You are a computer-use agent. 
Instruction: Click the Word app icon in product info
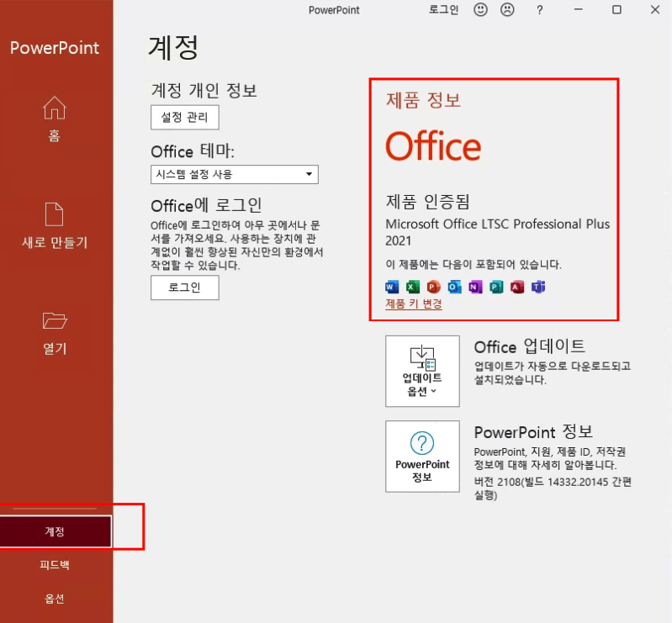point(392,287)
